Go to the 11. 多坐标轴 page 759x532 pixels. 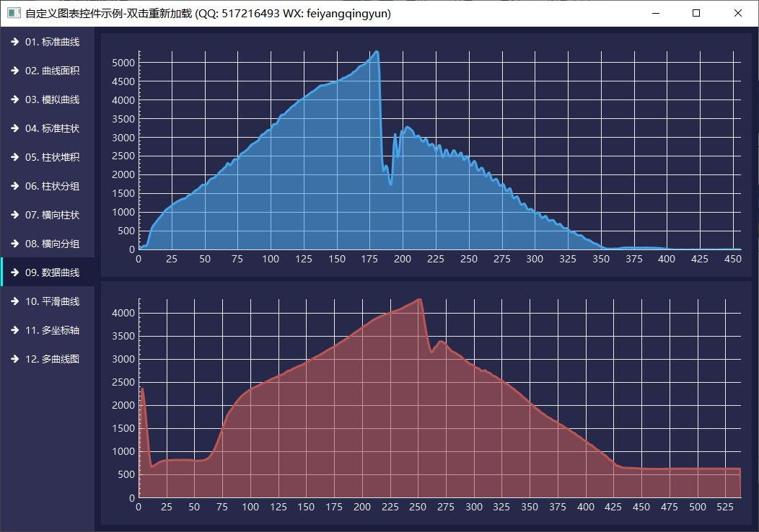point(52,330)
